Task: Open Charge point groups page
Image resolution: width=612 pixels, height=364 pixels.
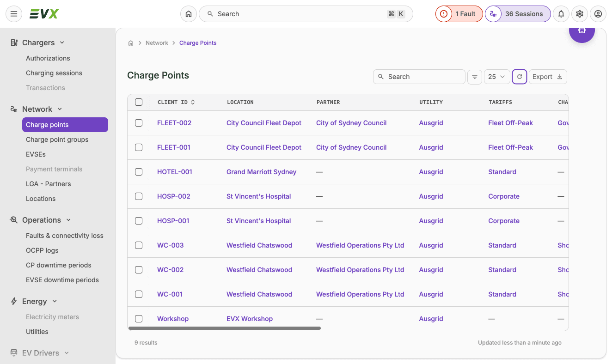Action: tap(57, 140)
